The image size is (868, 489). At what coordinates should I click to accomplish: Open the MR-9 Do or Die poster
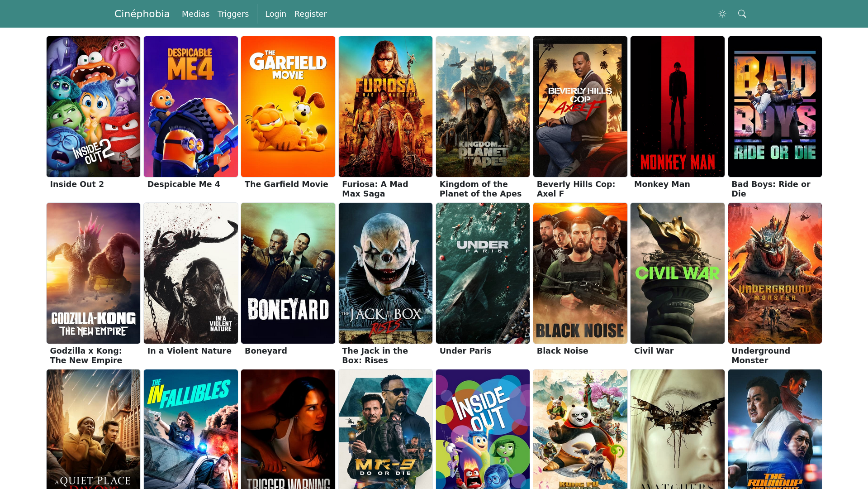(385, 429)
